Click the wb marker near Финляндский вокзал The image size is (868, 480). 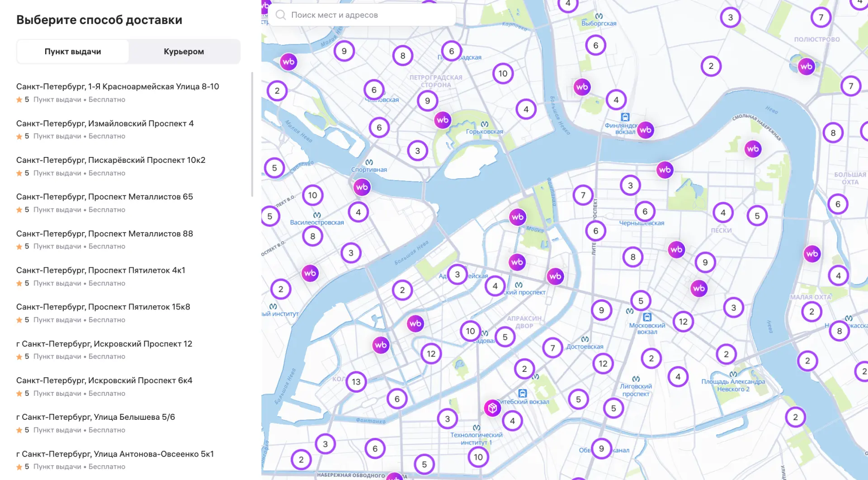(645, 130)
